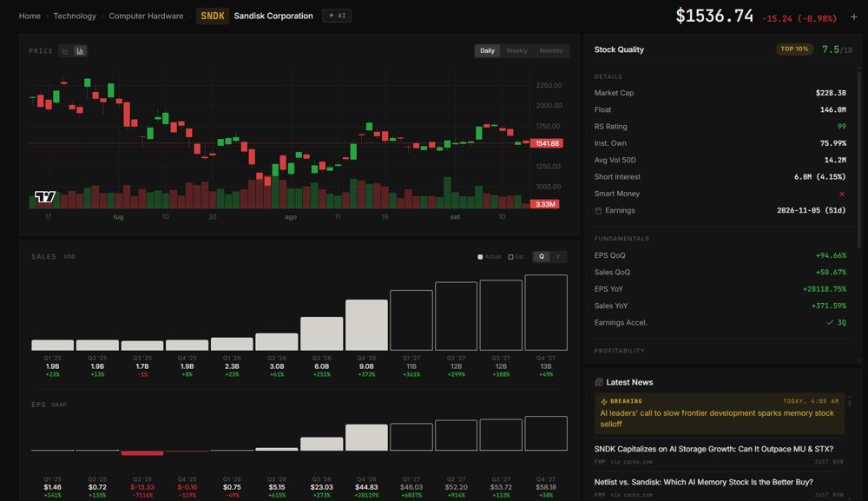Screen dimensions: 868x501
Task: Click the Q1 '27 estimated sales bar 11B
Action: (411, 320)
